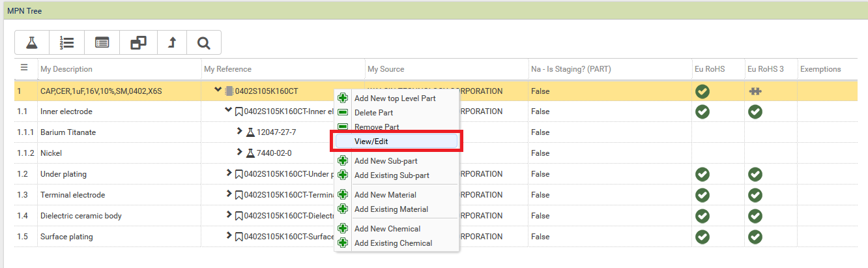
Task: Click the up arrow toolbar icon
Action: (173, 43)
